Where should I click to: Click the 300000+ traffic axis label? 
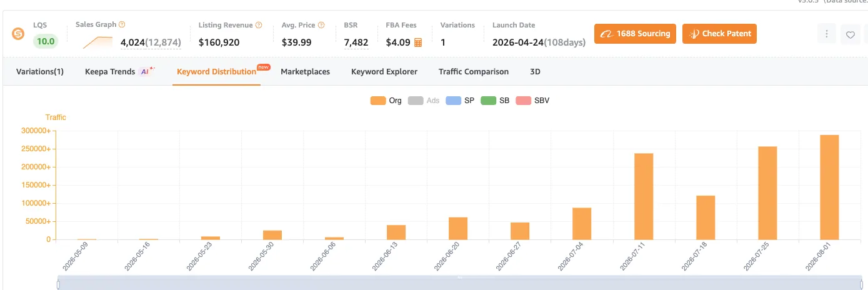35,131
